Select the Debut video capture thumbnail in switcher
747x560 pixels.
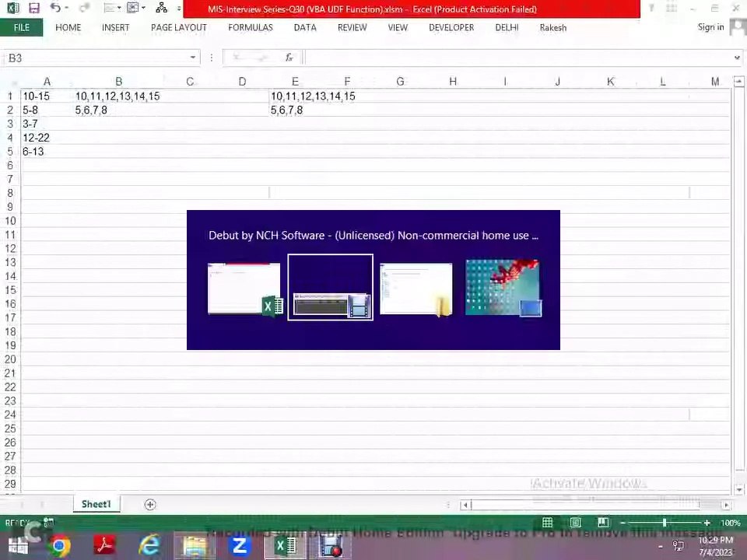[x=330, y=287]
